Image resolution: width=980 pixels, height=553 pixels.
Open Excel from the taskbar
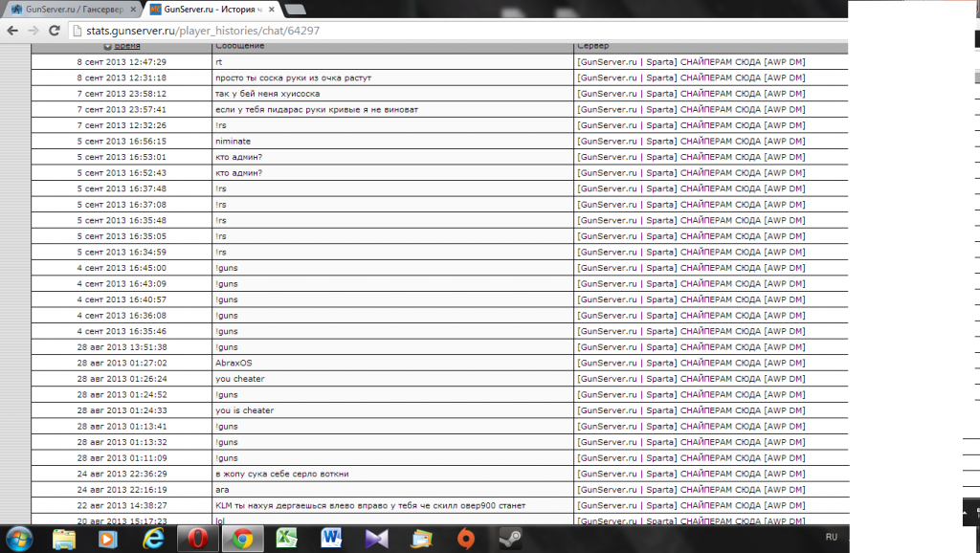point(286,539)
